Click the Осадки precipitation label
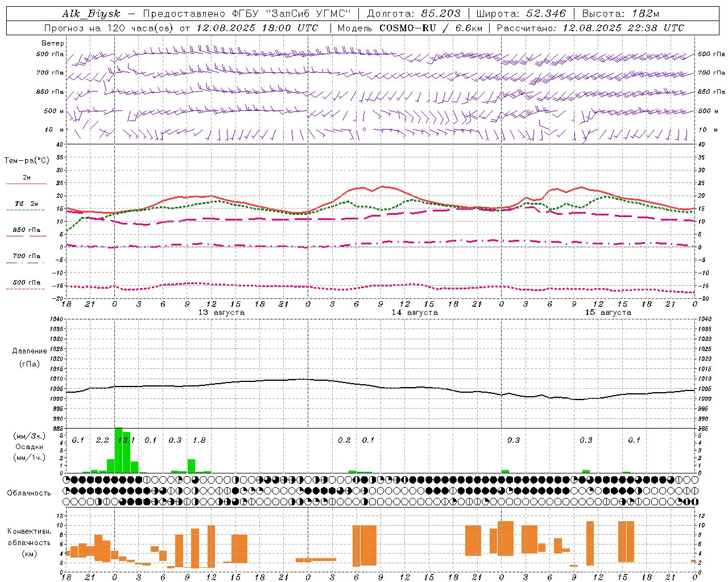 30,447
